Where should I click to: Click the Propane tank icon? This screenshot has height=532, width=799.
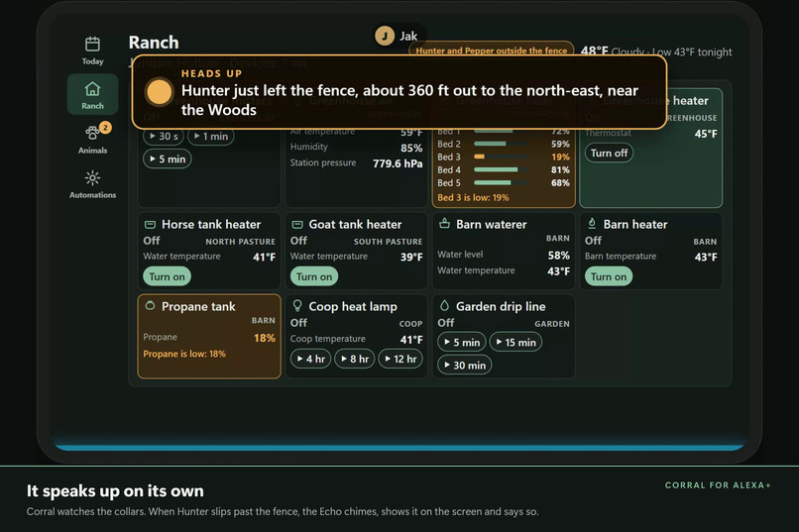coord(150,306)
